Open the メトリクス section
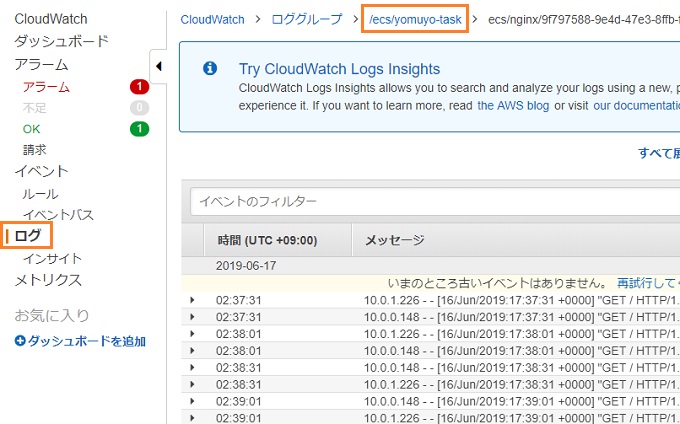The height and width of the screenshot is (424, 680). 48,280
